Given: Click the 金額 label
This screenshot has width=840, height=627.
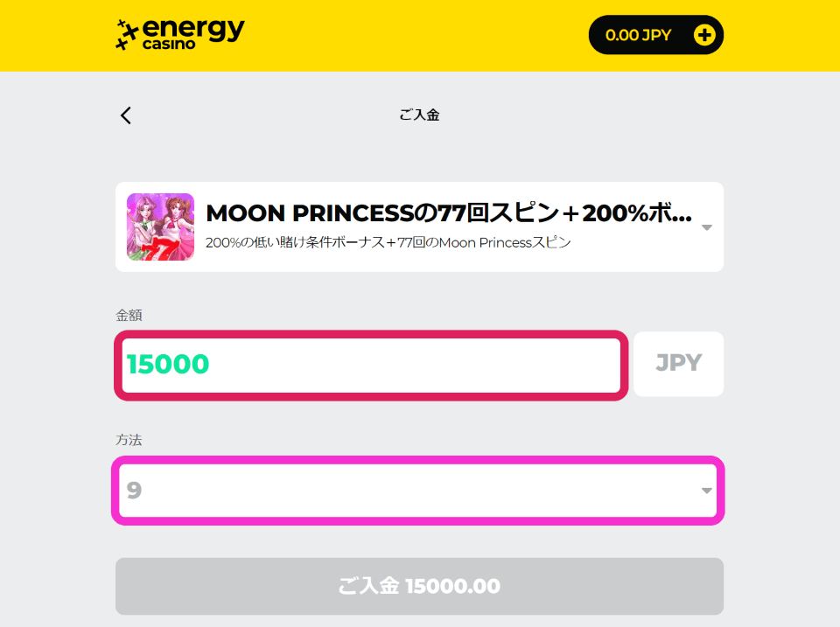Looking at the screenshot, I should tap(129, 316).
